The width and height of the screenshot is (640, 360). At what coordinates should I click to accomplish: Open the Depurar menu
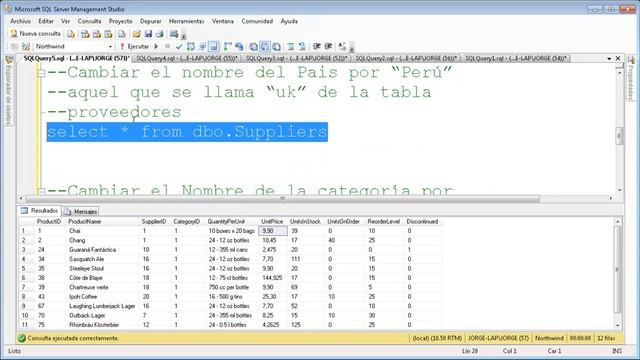point(150,21)
